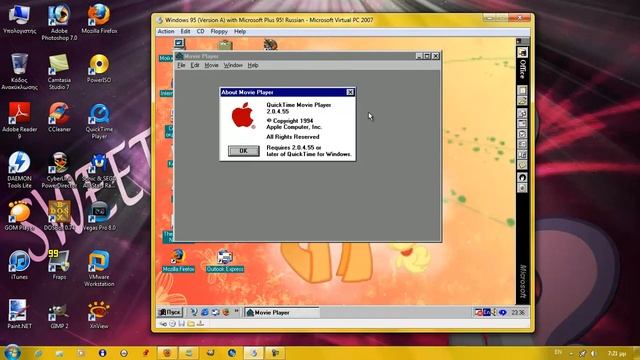Minimize the Movie Player window
The height and width of the screenshot is (360, 640).
[419, 56]
